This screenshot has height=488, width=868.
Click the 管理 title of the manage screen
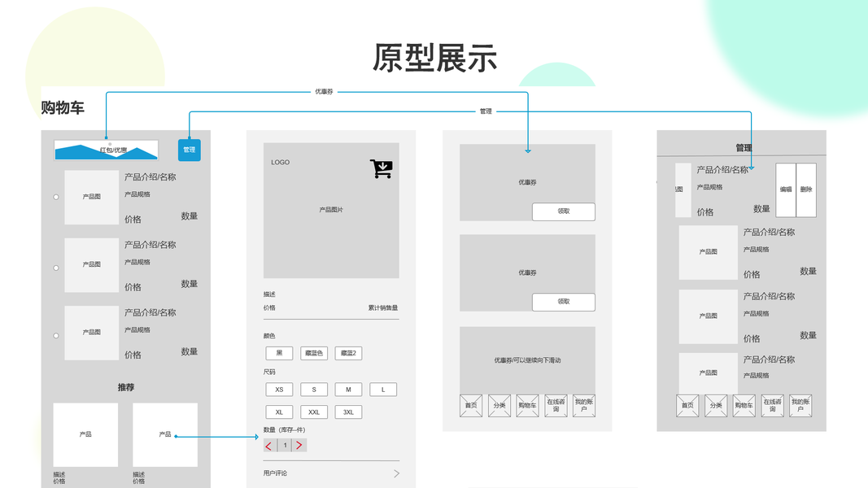[x=744, y=148]
